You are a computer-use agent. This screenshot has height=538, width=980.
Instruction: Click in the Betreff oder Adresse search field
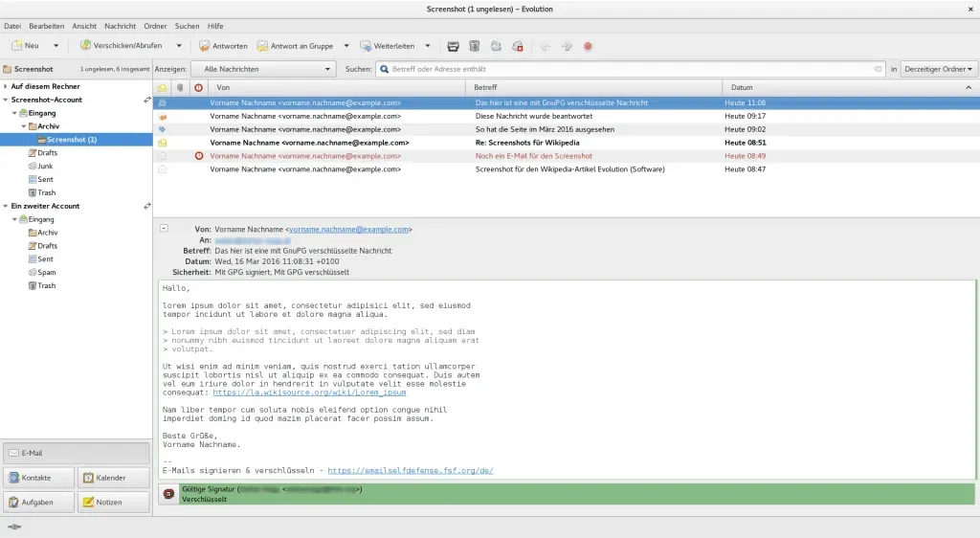(632, 69)
